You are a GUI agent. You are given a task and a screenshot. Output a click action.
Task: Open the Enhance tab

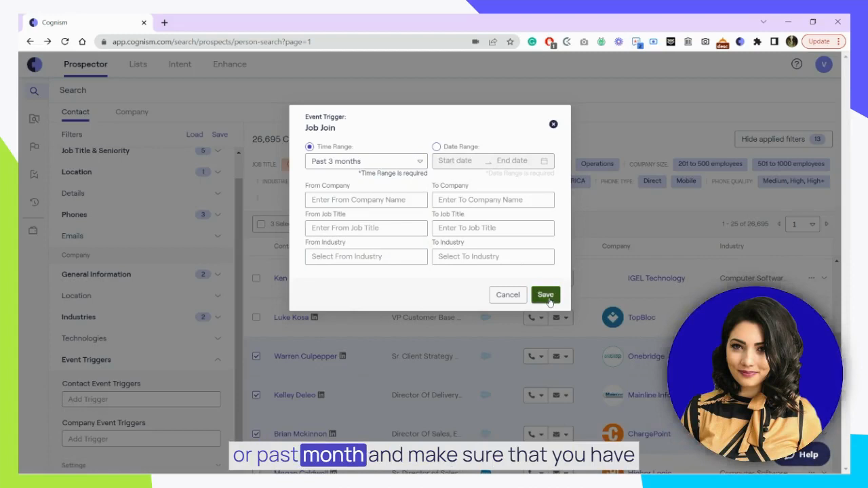tap(230, 64)
